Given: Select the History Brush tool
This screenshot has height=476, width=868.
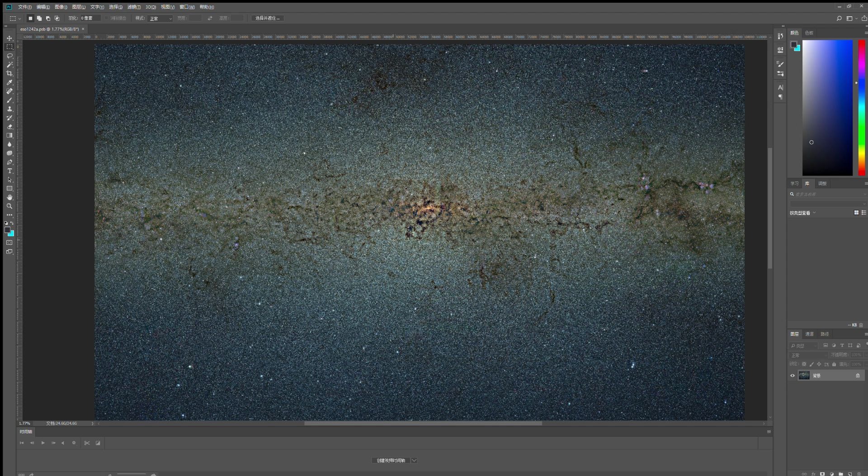Looking at the screenshot, I should [9, 118].
